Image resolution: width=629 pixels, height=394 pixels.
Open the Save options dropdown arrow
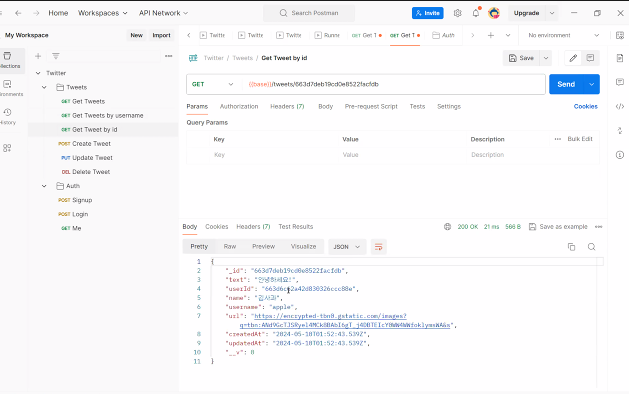pyautogui.click(x=546, y=58)
